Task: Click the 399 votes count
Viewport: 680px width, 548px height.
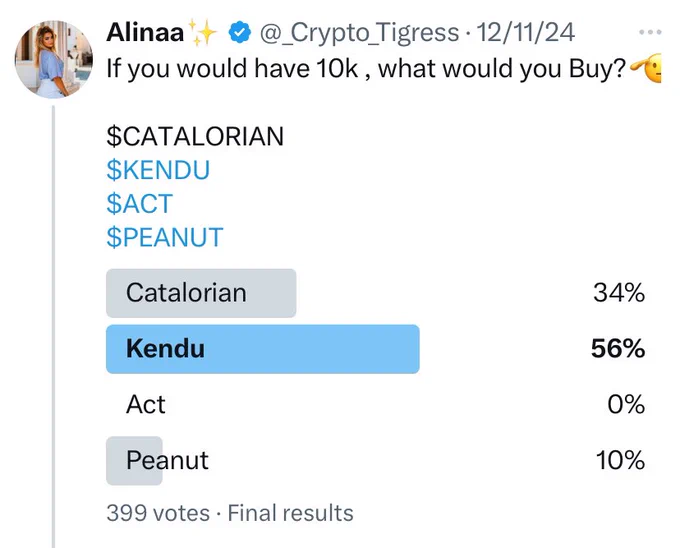Action: pyautogui.click(x=158, y=513)
